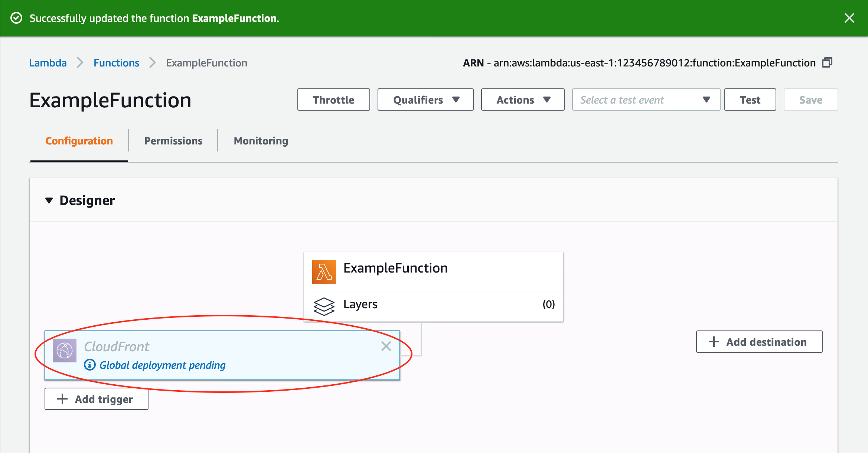Click the Throttle button

(333, 100)
